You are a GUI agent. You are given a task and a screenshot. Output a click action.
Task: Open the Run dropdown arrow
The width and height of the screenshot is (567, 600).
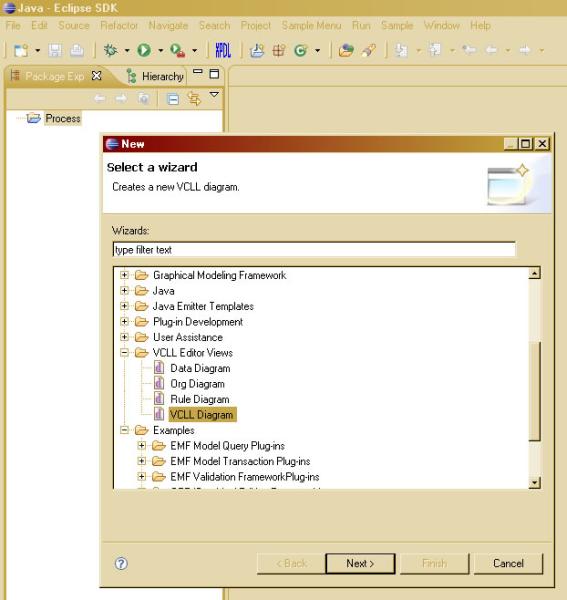(161, 50)
